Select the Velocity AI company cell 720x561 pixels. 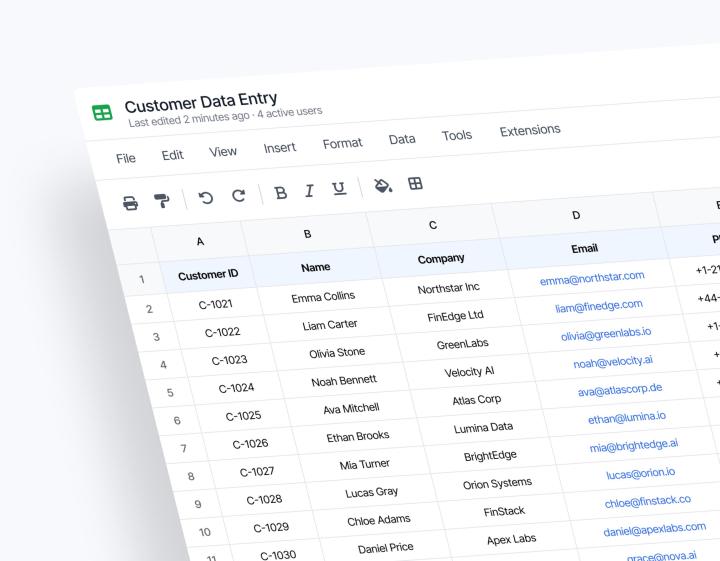click(x=469, y=372)
